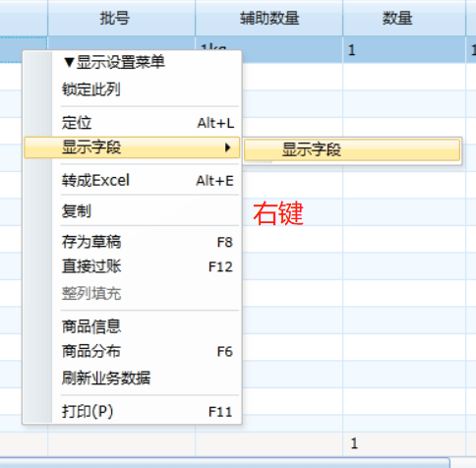Open the 显示字段 submenu arrow
The height and width of the screenshot is (468, 476).
[227, 147]
